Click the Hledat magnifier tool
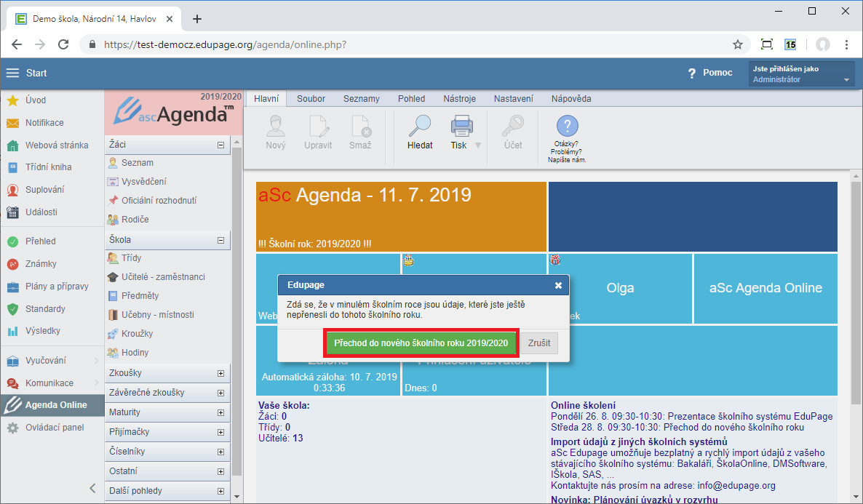Image resolution: width=863 pixels, height=504 pixels. click(x=420, y=126)
